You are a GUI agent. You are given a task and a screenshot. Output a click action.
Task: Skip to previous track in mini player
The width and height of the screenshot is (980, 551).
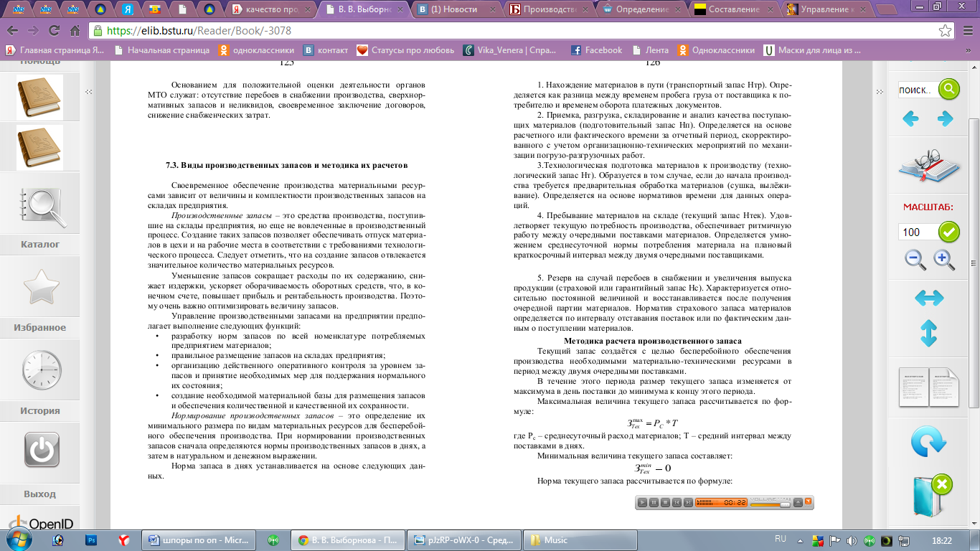(x=677, y=502)
